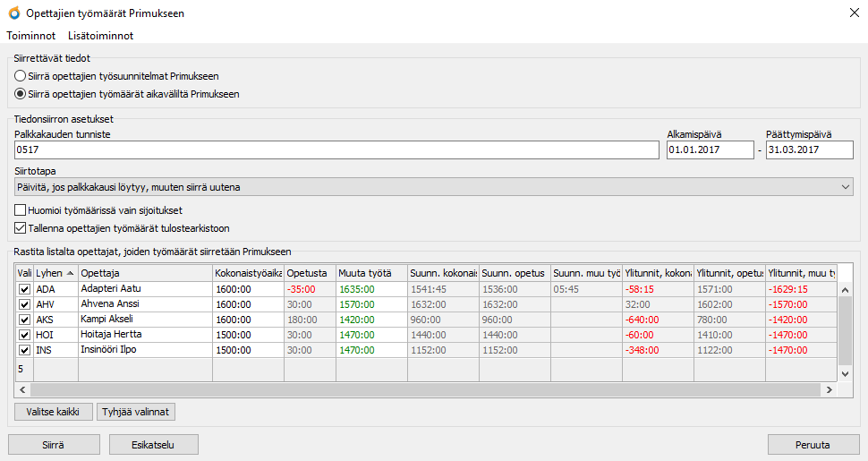Open the Lisätoiminnot menu

[100, 36]
